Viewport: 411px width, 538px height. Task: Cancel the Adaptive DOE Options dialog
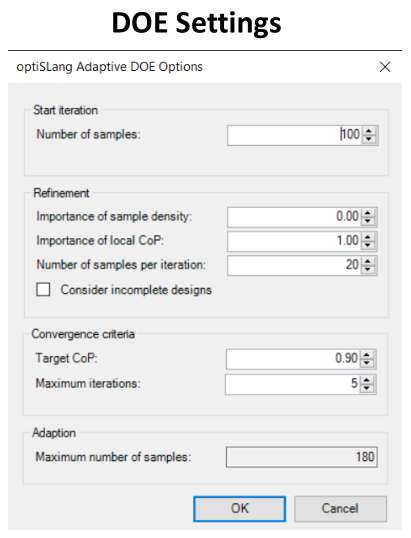[x=340, y=509]
